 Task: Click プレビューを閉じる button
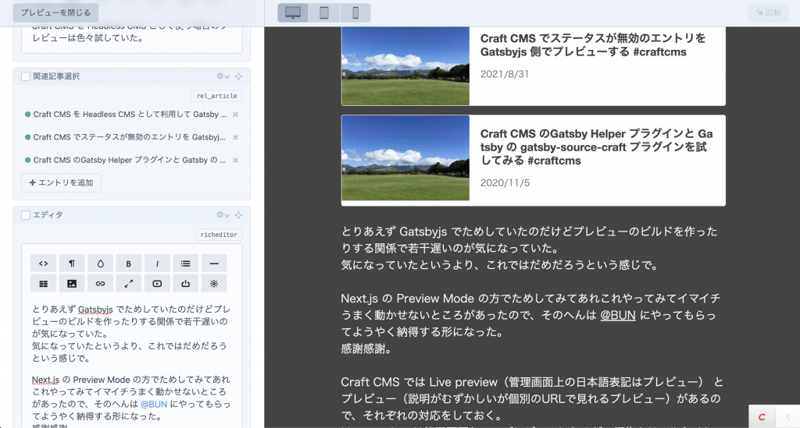click(x=56, y=13)
